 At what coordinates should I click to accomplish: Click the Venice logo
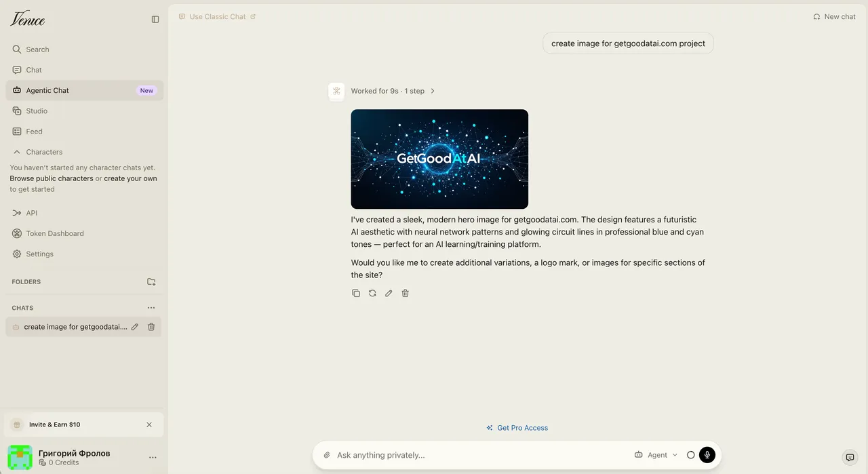click(27, 19)
